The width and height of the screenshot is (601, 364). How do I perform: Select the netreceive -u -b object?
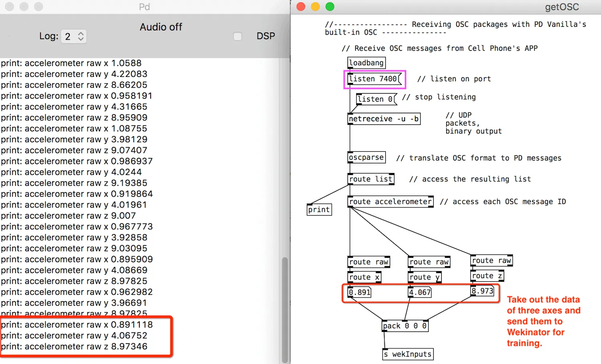click(383, 119)
